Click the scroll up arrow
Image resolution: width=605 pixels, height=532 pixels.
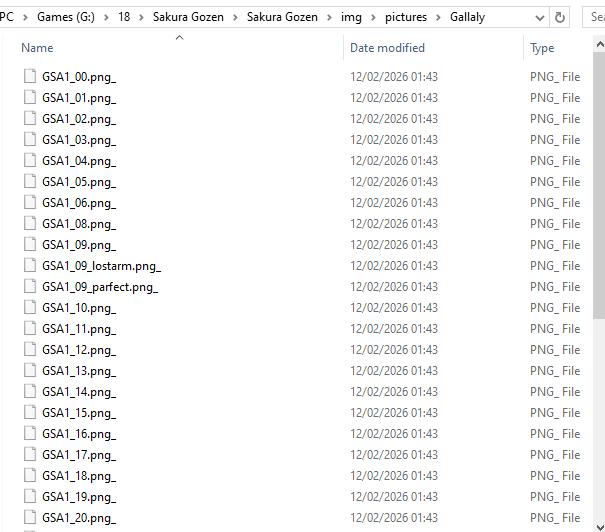(600, 45)
